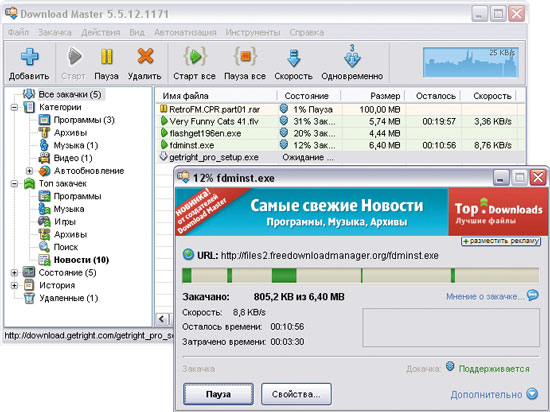Image resolution: width=550 pixels, height=412 pixels.
Task: Click the разместить рекламу link
Action: click(x=501, y=241)
